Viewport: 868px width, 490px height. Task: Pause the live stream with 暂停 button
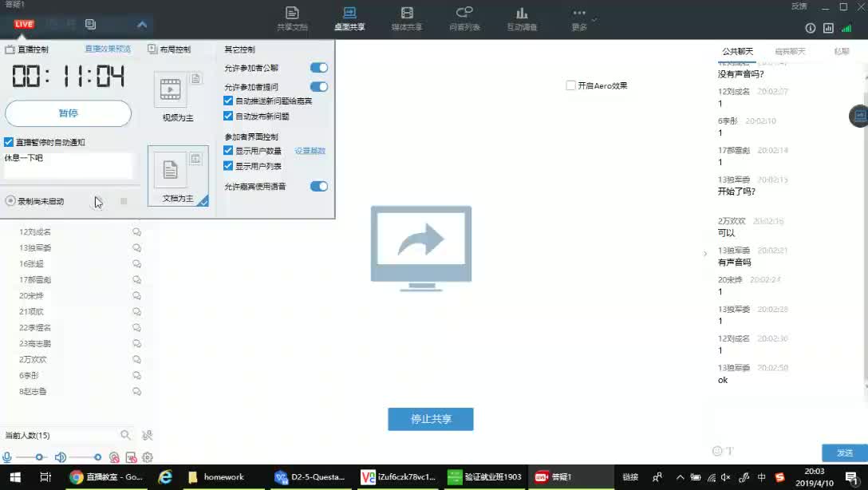[x=68, y=113]
